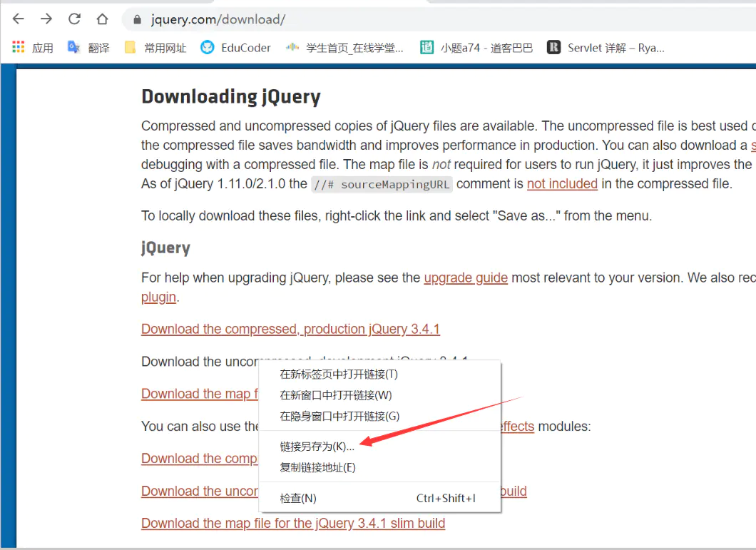Open the EduCoder bookmark
Image resolution: width=756 pixels, height=550 pixels.
point(236,47)
